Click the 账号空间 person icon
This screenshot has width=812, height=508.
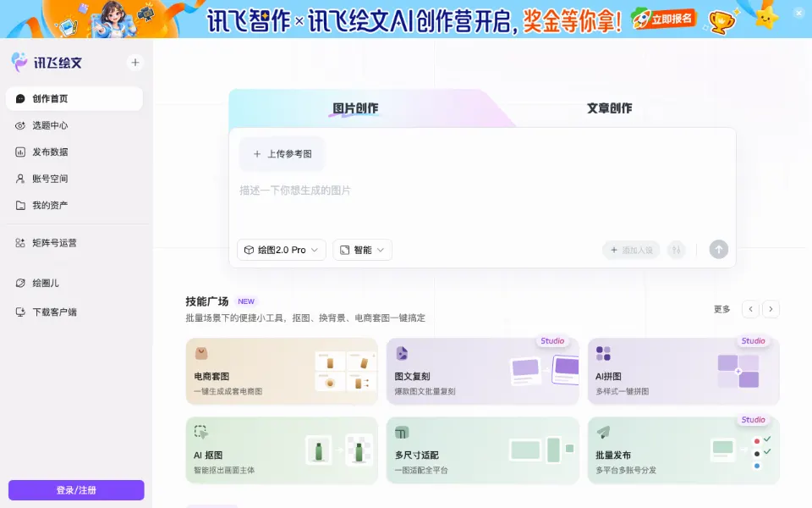20,179
